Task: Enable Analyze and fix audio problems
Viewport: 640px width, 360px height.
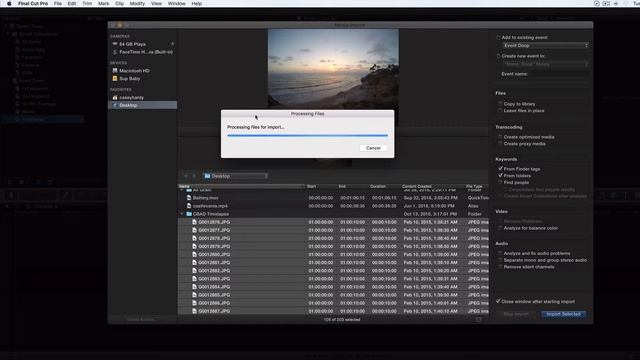Action: 500,253
